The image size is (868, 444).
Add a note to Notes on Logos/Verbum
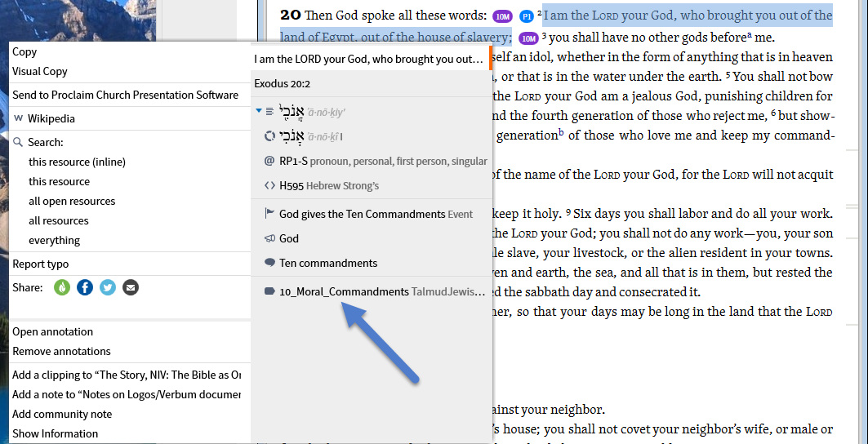pyautogui.click(x=127, y=395)
